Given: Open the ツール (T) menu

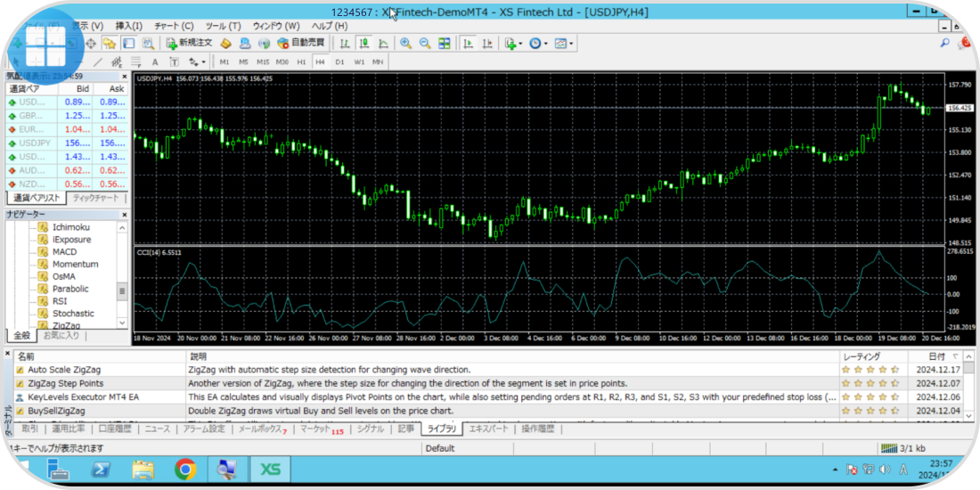Looking at the screenshot, I should coord(223,26).
